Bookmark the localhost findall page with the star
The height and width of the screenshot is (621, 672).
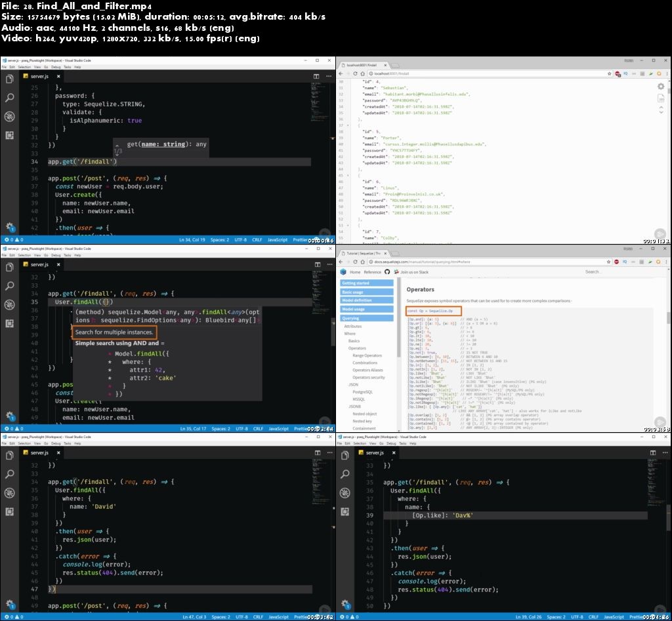pyautogui.click(x=609, y=73)
